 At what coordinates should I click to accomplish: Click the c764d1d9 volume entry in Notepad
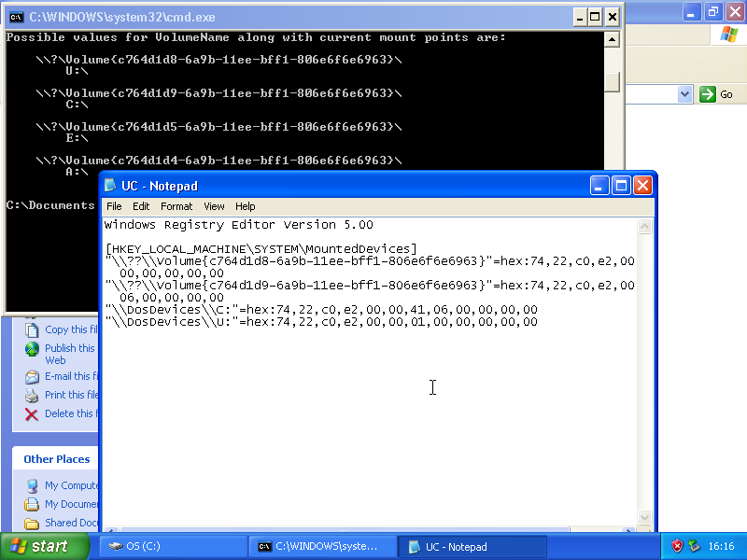(370, 286)
